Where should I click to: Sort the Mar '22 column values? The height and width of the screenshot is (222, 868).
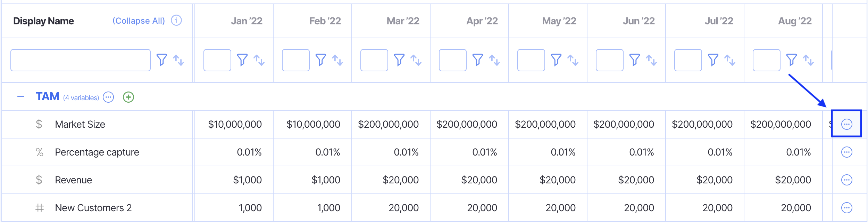click(x=416, y=60)
